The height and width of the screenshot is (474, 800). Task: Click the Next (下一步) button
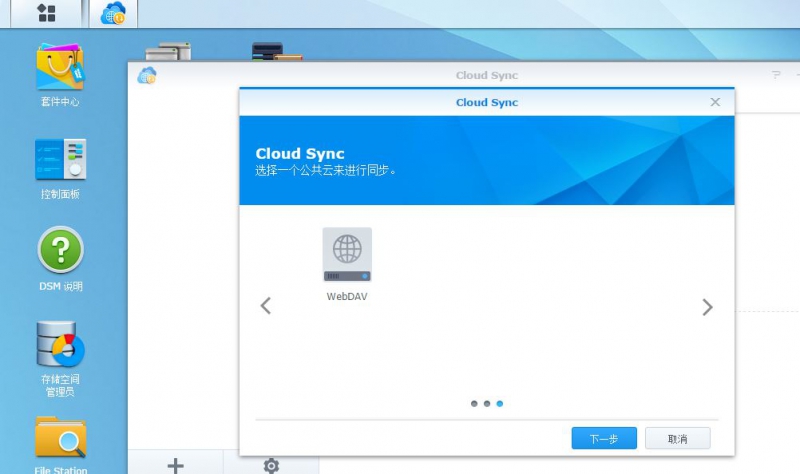604,438
